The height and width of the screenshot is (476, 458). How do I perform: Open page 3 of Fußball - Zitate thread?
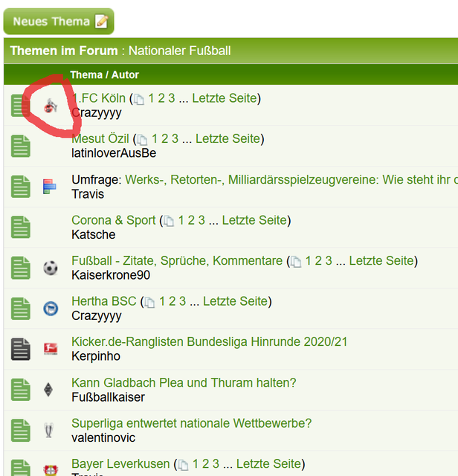[329, 261]
